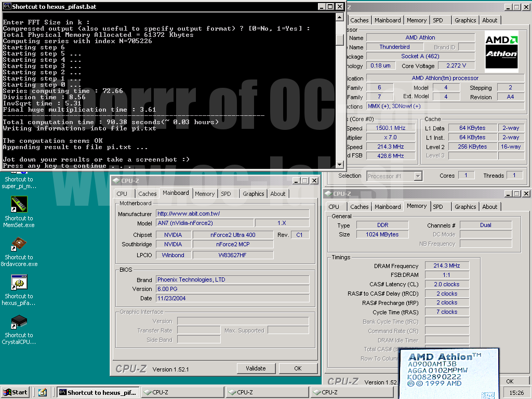Open the Caches tab in Memory window
532x399 pixels.
pos(360,207)
